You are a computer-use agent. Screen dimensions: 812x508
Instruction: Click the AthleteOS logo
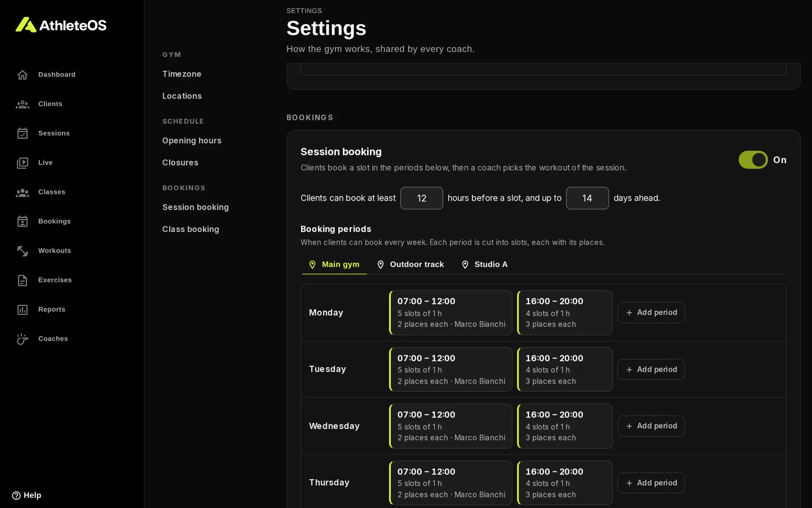click(61, 25)
